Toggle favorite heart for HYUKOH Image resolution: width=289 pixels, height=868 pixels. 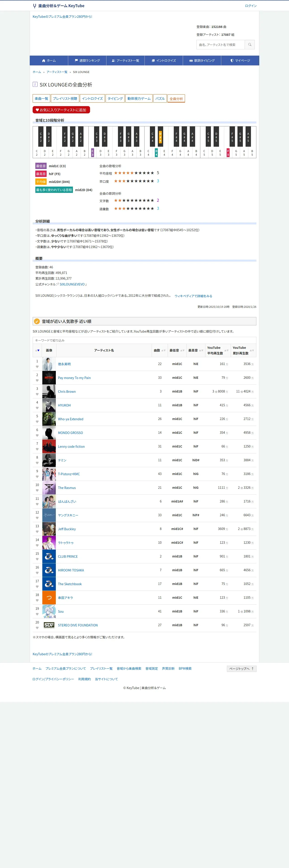coord(37,408)
